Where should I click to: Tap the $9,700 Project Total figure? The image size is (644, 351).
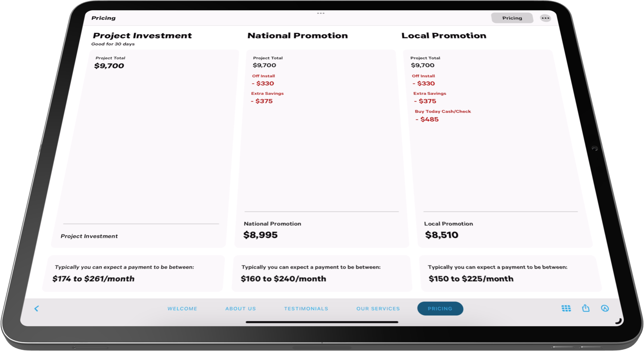(x=109, y=66)
